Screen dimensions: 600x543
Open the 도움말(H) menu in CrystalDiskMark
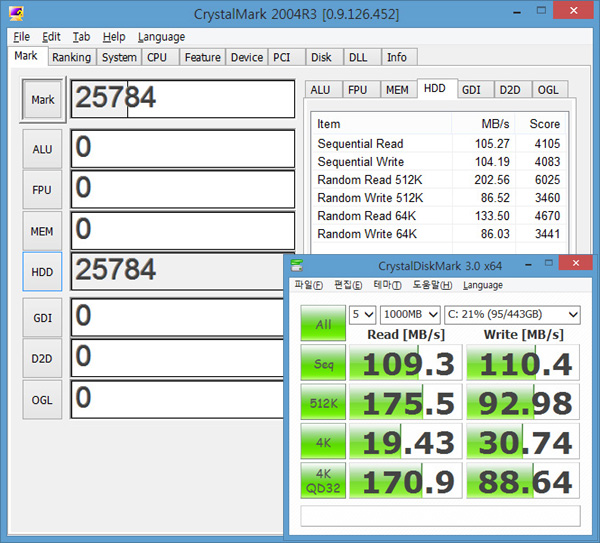[x=432, y=285]
